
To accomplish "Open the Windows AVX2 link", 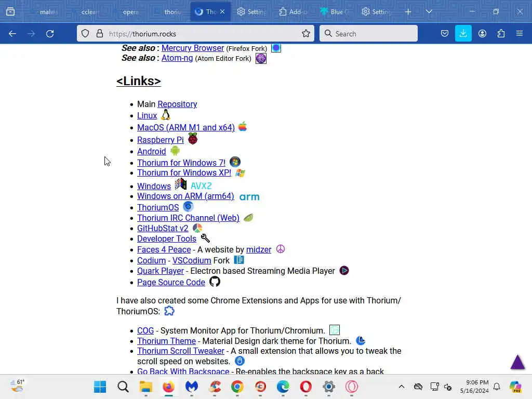I will pyautogui.click(x=154, y=187).
